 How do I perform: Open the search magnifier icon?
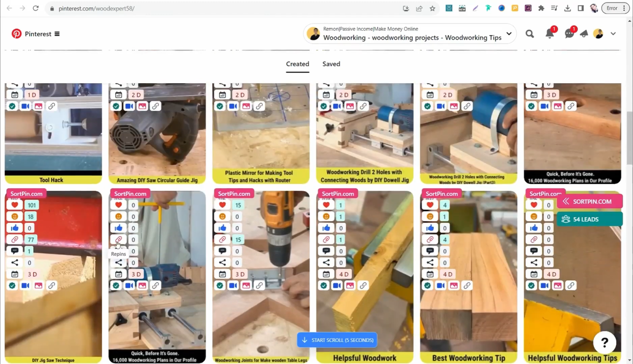[530, 34]
